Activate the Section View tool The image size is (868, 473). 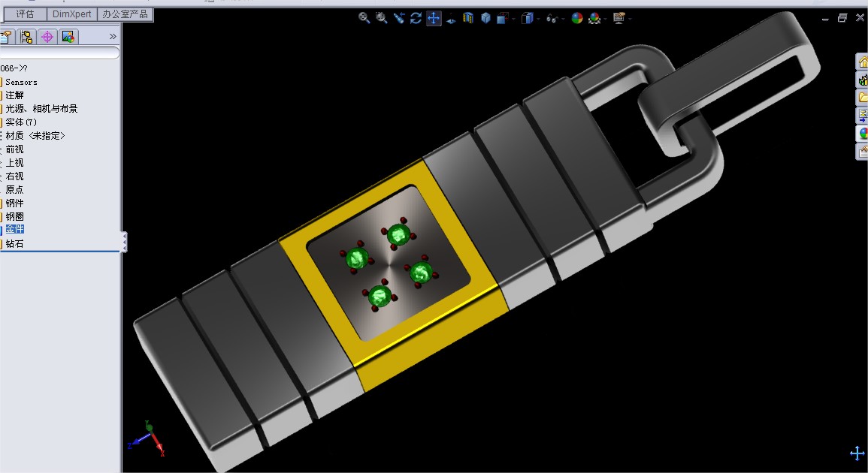pos(468,18)
